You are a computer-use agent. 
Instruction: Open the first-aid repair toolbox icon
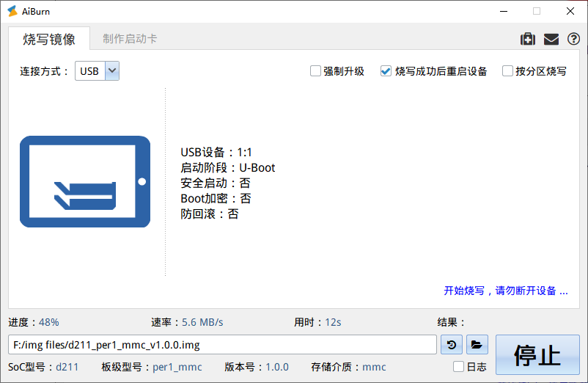point(527,40)
